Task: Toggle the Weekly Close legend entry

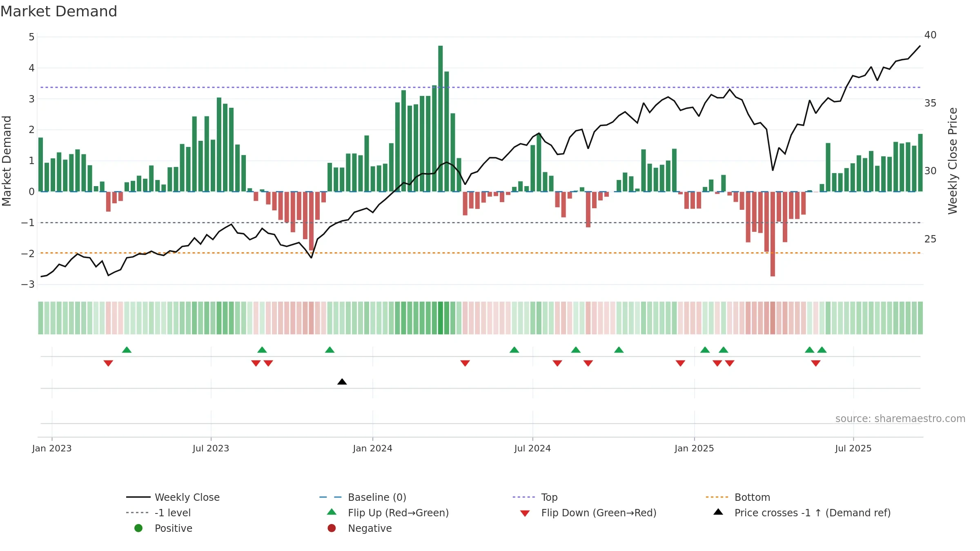Action: 173,497
